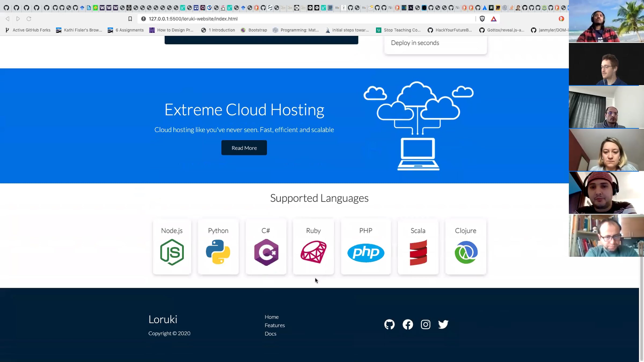
Task: Click the extension icon right of address bar
Action: (561, 19)
